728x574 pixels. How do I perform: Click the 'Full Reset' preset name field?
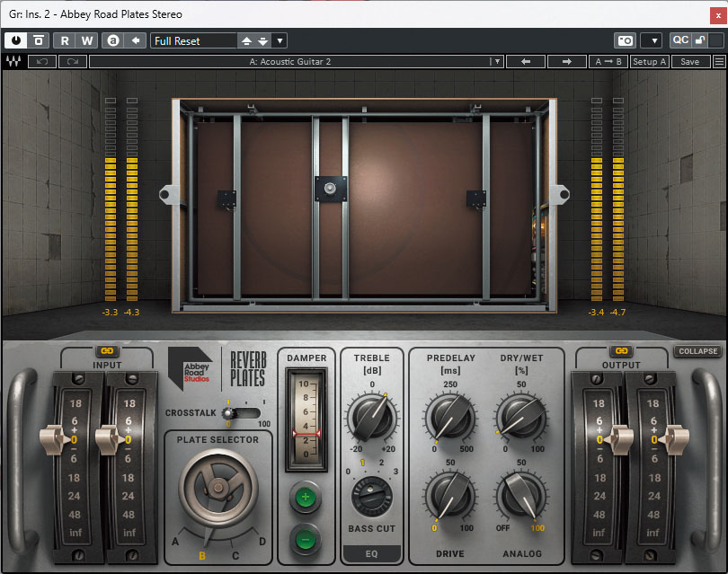pos(193,40)
